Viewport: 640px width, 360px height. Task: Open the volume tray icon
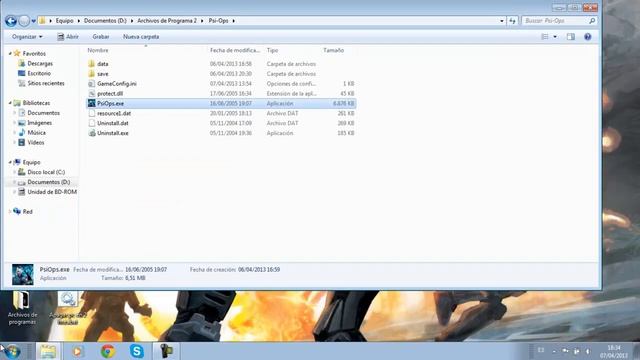point(587,351)
